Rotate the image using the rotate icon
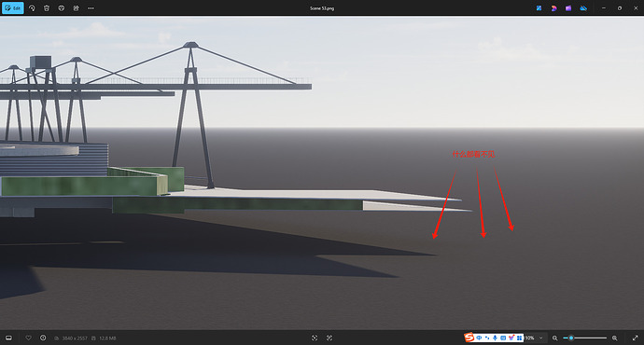 pyautogui.click(x=32, y=8)
